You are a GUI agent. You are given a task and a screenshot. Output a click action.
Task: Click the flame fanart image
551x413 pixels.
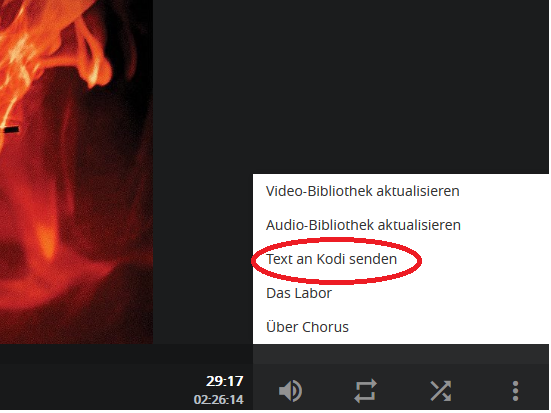76,172
